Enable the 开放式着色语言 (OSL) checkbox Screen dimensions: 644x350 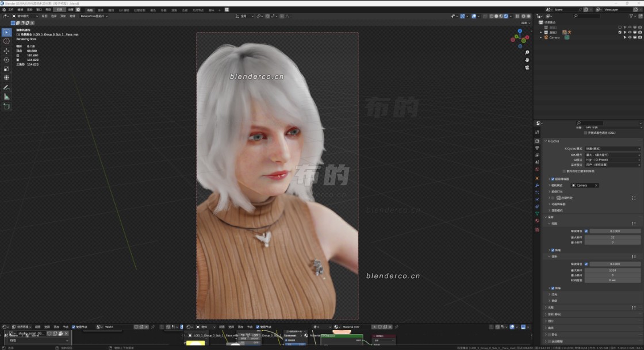pyautogui.click(x=586, y=133)
